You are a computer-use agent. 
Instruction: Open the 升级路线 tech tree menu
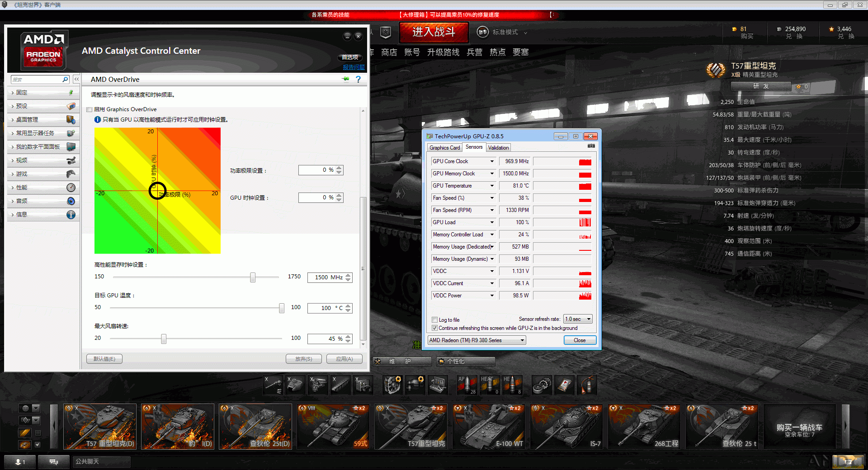443,52
